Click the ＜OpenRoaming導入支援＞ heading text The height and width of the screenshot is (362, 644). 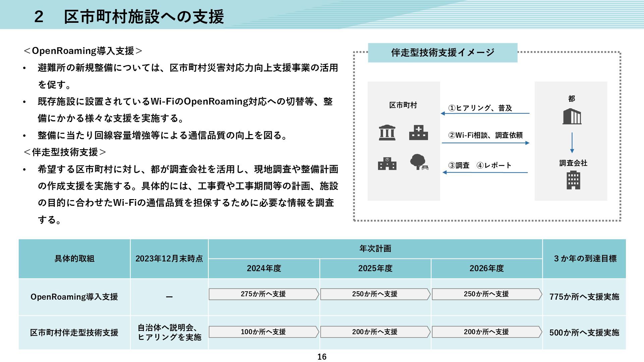[83, 51]
